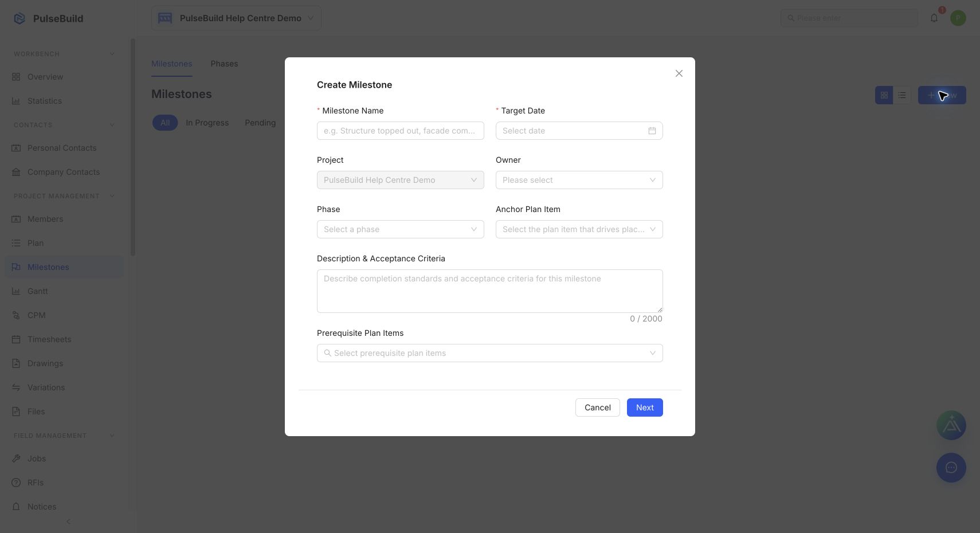Open the notifications bell icon
Image resolution: width=980 pixels, height=533 pixels.
point(934,18)
